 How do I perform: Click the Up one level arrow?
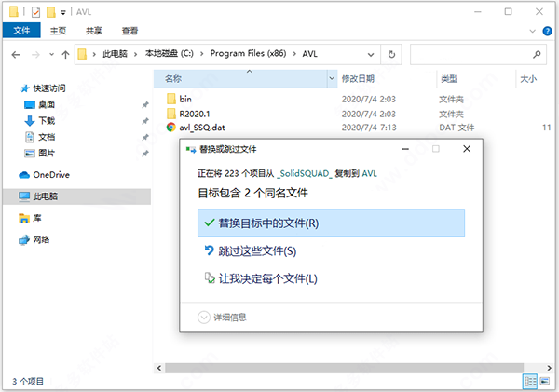pos(64,54)
